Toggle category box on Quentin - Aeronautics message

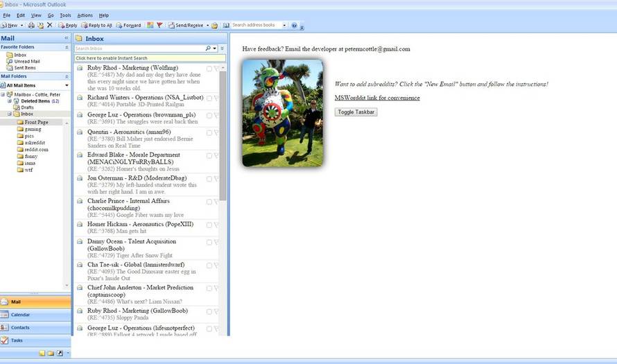[x=209, y=132]
